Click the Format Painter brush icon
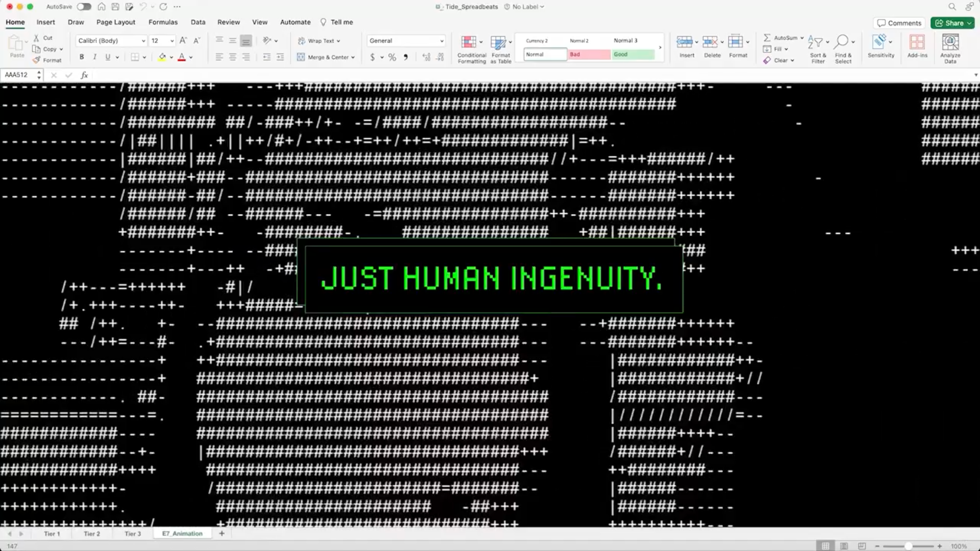980x551 pixels. point(36,60)
